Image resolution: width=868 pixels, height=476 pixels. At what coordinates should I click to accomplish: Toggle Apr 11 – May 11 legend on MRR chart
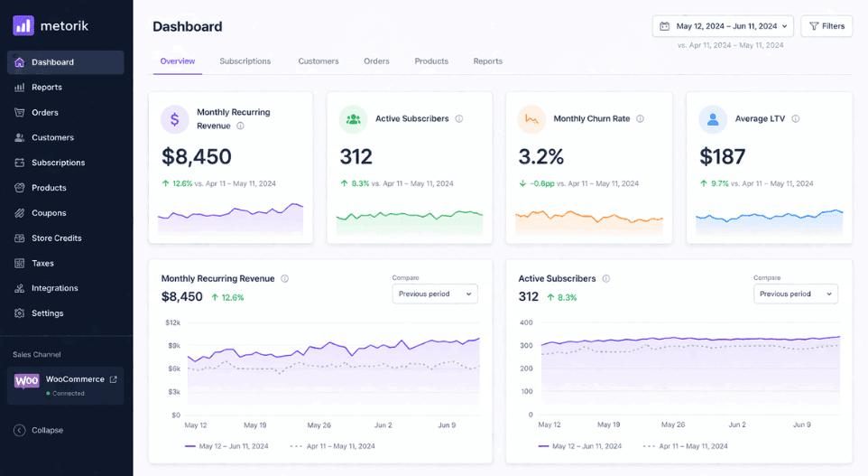[333, 446]
